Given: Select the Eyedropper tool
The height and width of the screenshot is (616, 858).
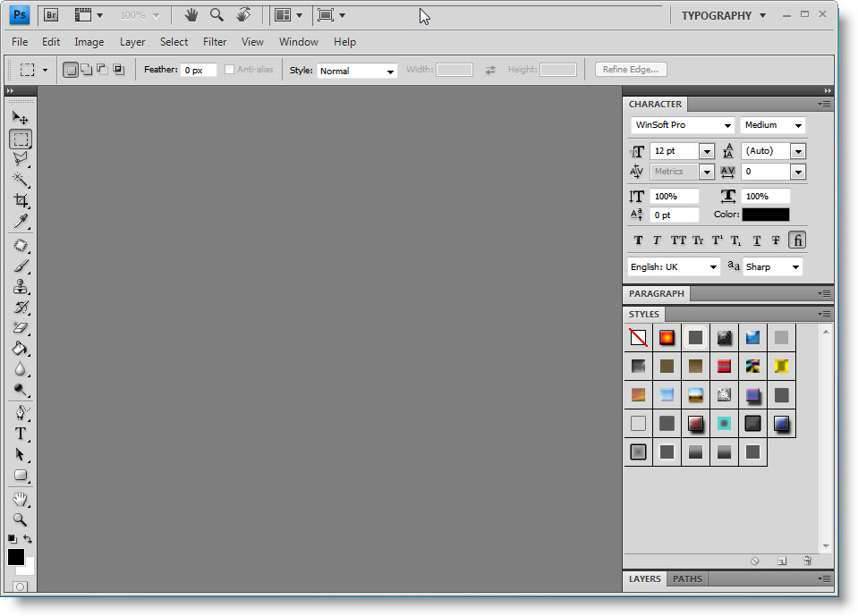Looking at the screenshot, I should [20, 222].
